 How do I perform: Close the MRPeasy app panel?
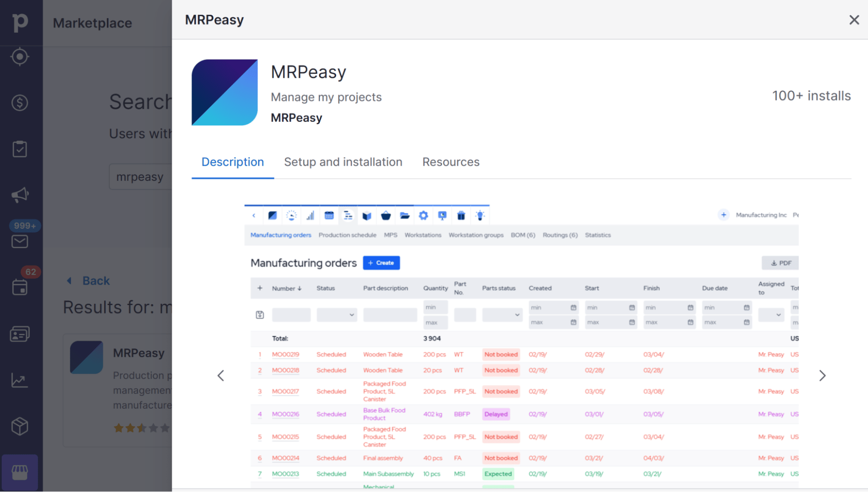pyautogui.click(x=854, y=20)
